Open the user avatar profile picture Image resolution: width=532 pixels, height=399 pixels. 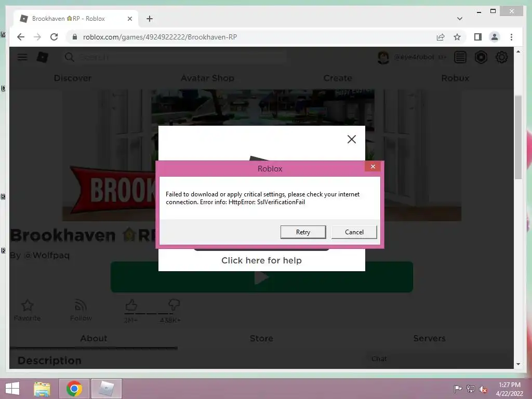point(383,57)
